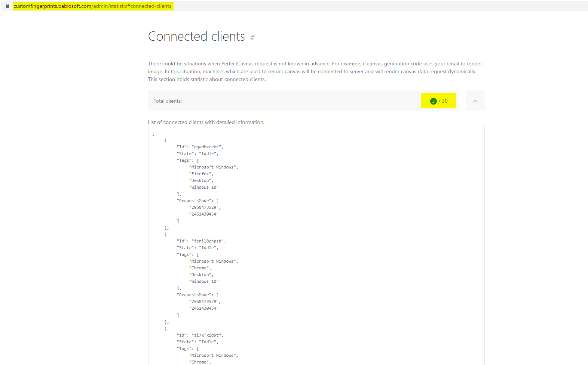The width and height of the screenshot is (588, 365).
Task: Click the / 30 maximum clients text
Action: click(x=443, y=101)
